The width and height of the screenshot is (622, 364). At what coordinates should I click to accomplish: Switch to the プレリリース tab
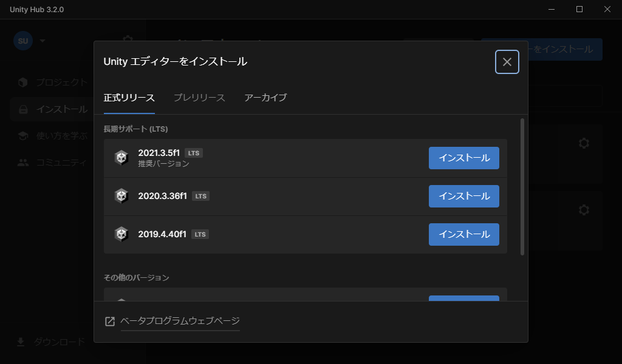[199, 98]
